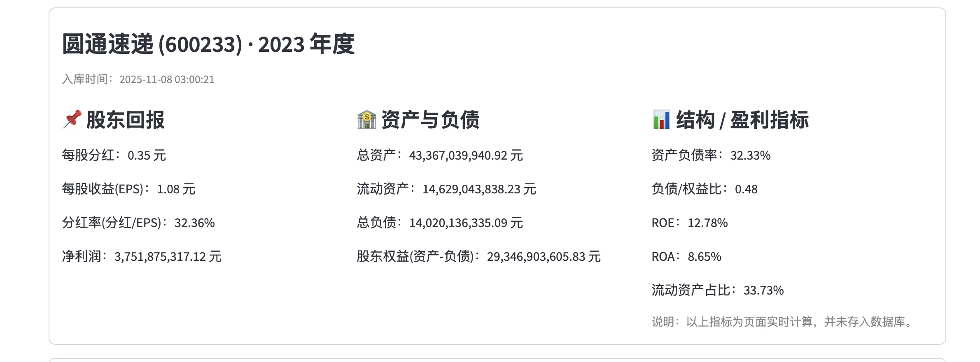Click the 资产与负债 section heading
This screenshot has width=980, height=362.
point(430,120)
